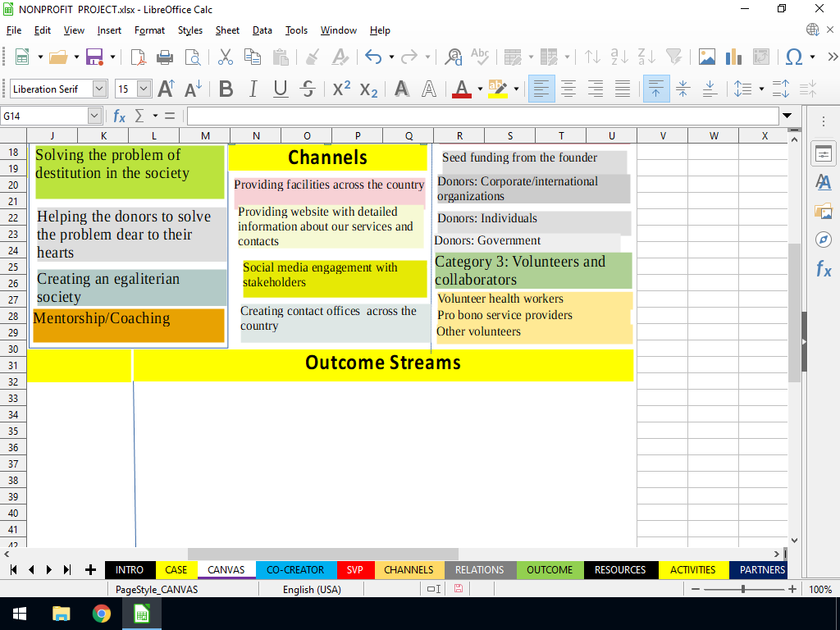Increase font size
The image size is (840, 630).
point(166,89)
